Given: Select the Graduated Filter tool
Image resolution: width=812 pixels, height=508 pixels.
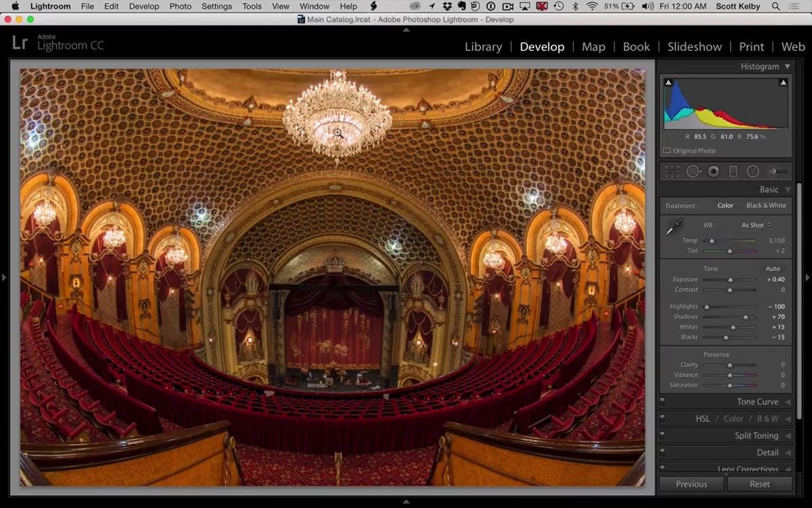Looking at the screenshot, I should [x=733, y=172].
